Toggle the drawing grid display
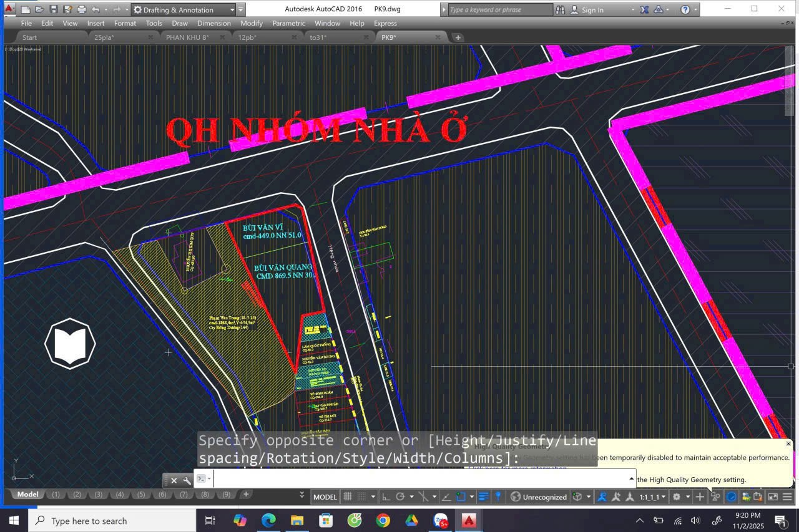This screenshot has height=532, width=799. [x=348, y=497]
